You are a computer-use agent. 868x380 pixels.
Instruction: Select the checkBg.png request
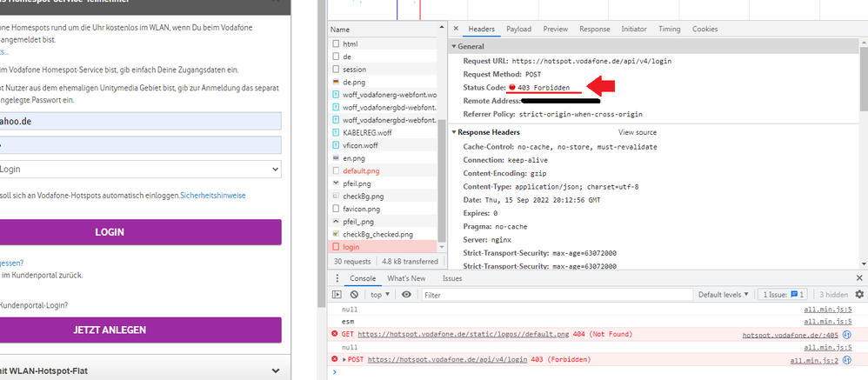coord(383,197)
